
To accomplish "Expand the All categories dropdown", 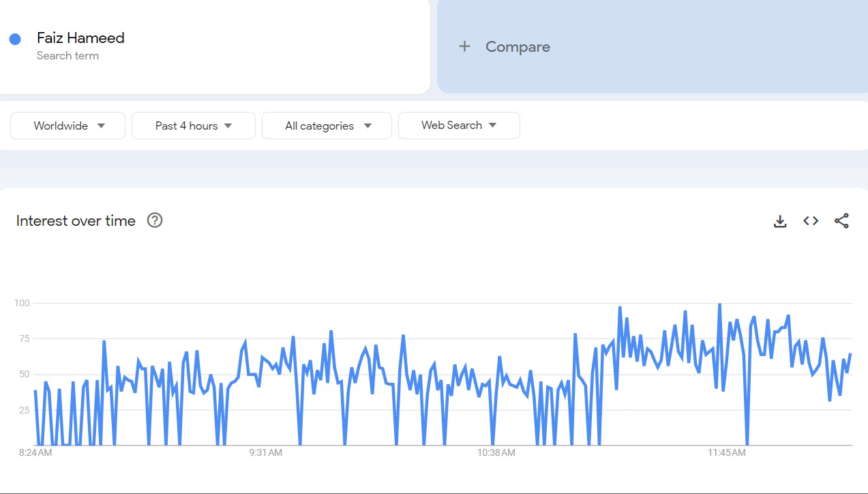I will coord(327,126).
